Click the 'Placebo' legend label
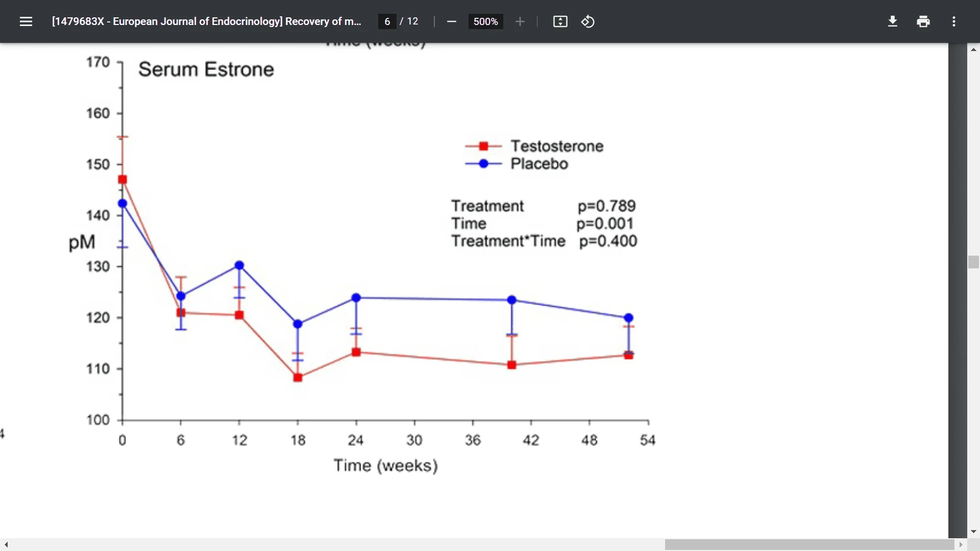 tap(539, 164)
